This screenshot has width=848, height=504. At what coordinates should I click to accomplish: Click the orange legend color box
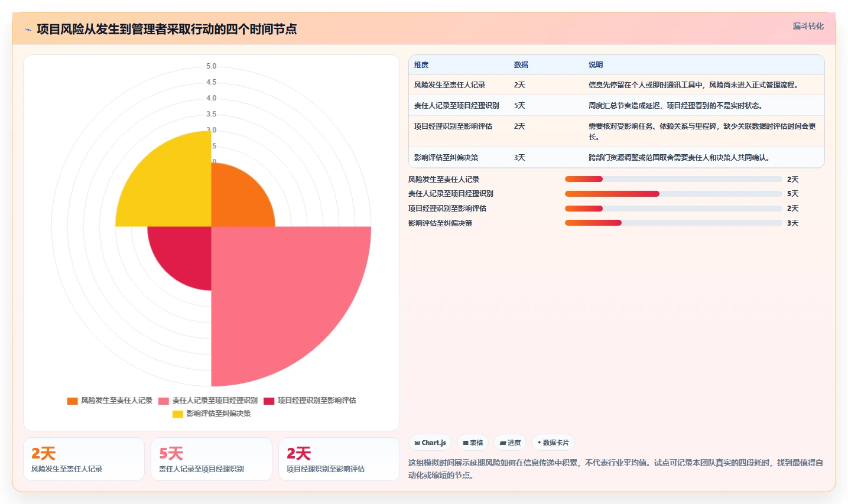[x=73, y=401]
